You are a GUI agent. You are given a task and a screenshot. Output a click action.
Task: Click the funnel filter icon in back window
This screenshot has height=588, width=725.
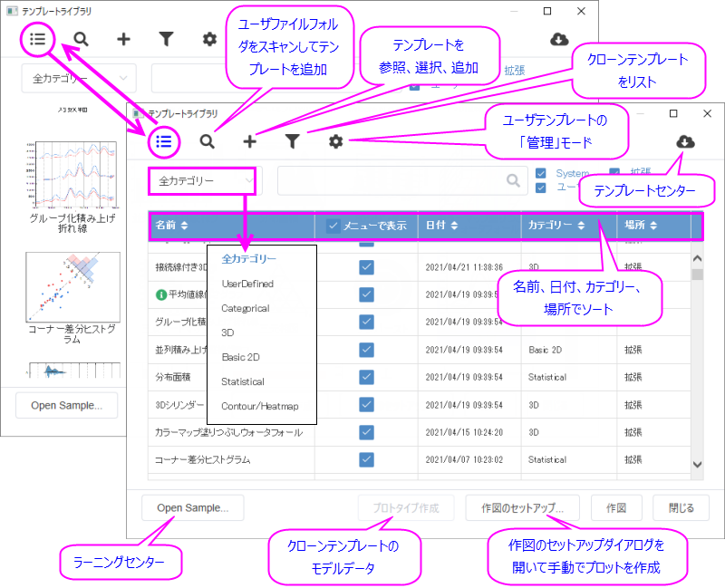[x=166, y=39]
